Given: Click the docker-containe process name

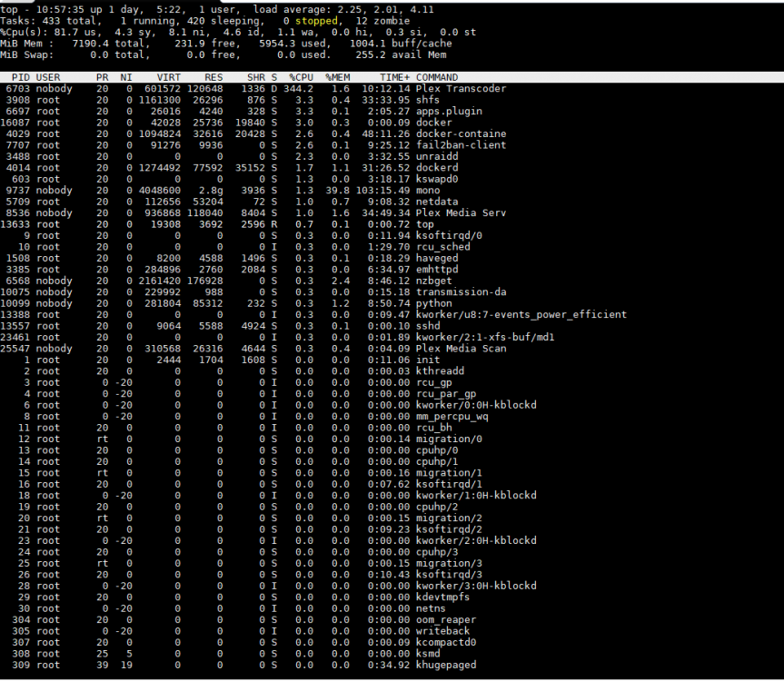Looking at the screenshot, I should [461, 133].
